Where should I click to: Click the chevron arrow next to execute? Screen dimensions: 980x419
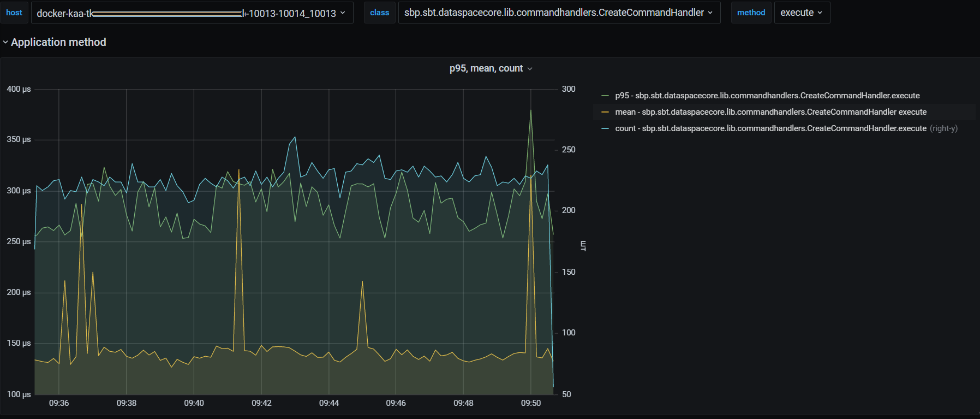click(x=820, y=13)
